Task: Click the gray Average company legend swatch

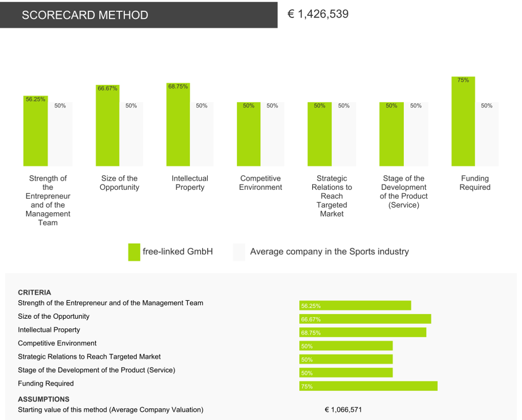Action: pos(239,252)
